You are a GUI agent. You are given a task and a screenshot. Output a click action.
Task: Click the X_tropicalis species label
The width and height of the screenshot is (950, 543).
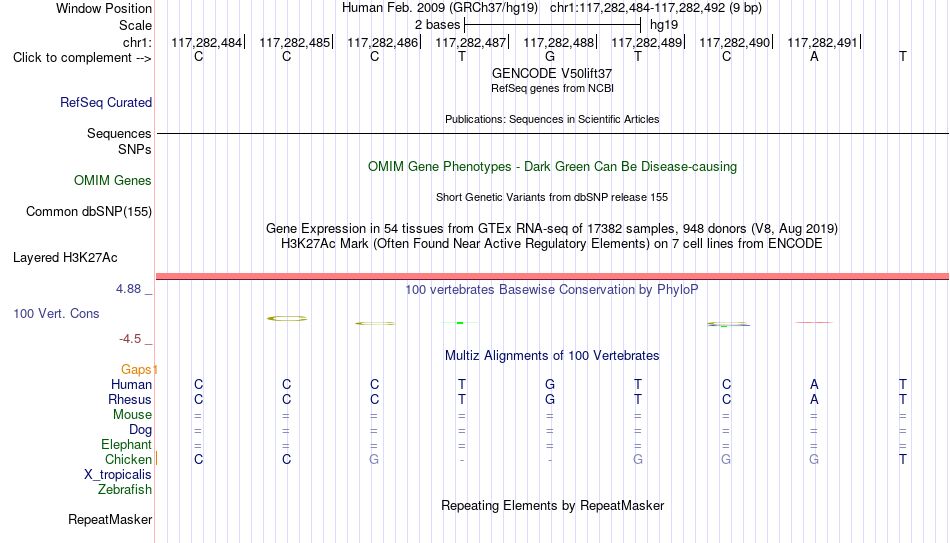118,475
